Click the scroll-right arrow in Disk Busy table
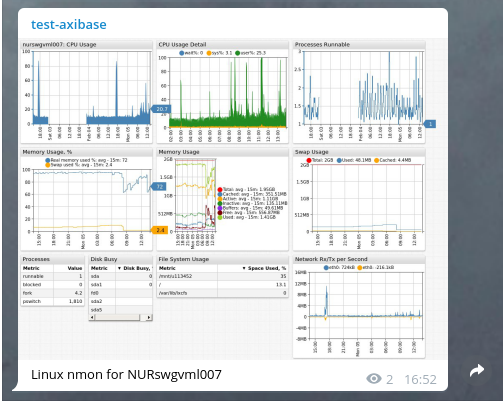Screen dimensions: 503x401 click(149, 317)
